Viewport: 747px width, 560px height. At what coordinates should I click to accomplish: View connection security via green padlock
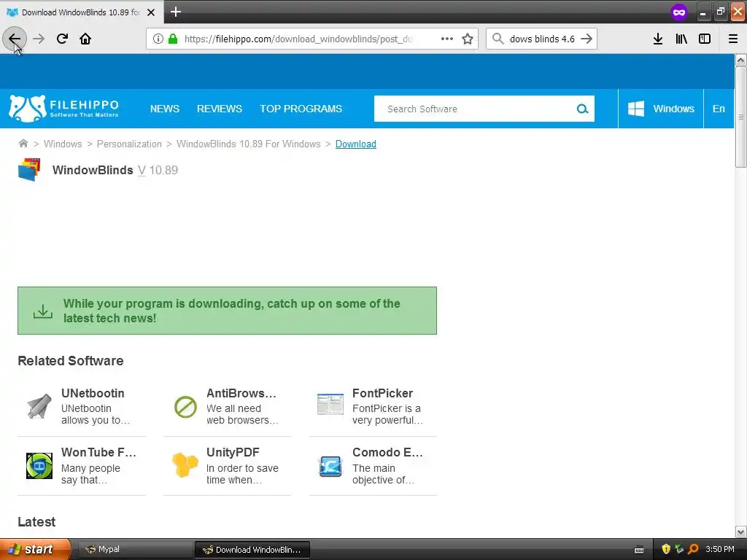(x=173, y=39)
